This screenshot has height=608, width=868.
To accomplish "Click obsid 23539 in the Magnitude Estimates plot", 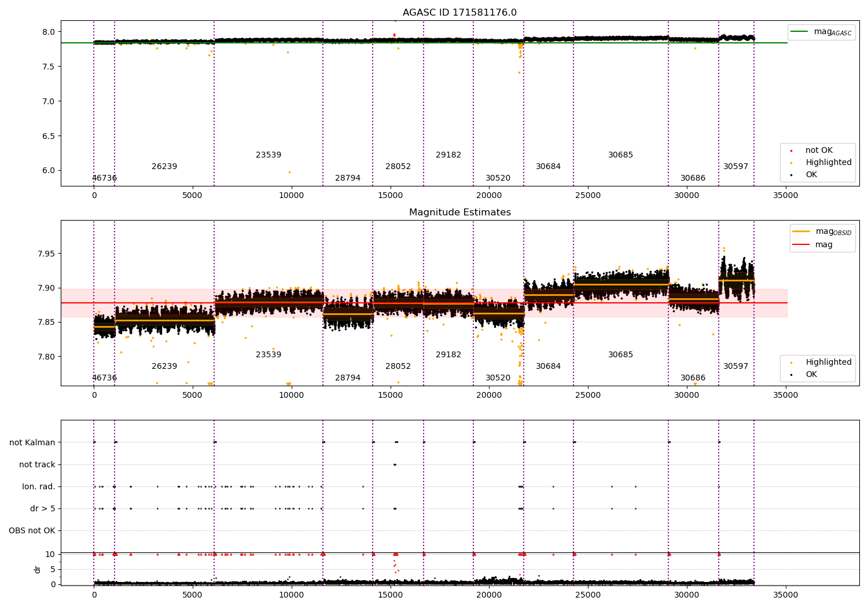I will point(269,355).
